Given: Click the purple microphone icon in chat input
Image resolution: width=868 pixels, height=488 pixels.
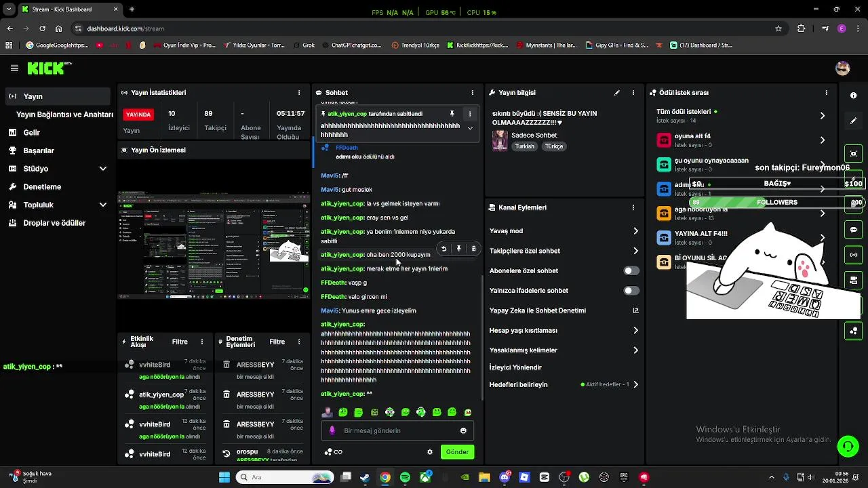Looking at the screenshot, I should 332,430.
